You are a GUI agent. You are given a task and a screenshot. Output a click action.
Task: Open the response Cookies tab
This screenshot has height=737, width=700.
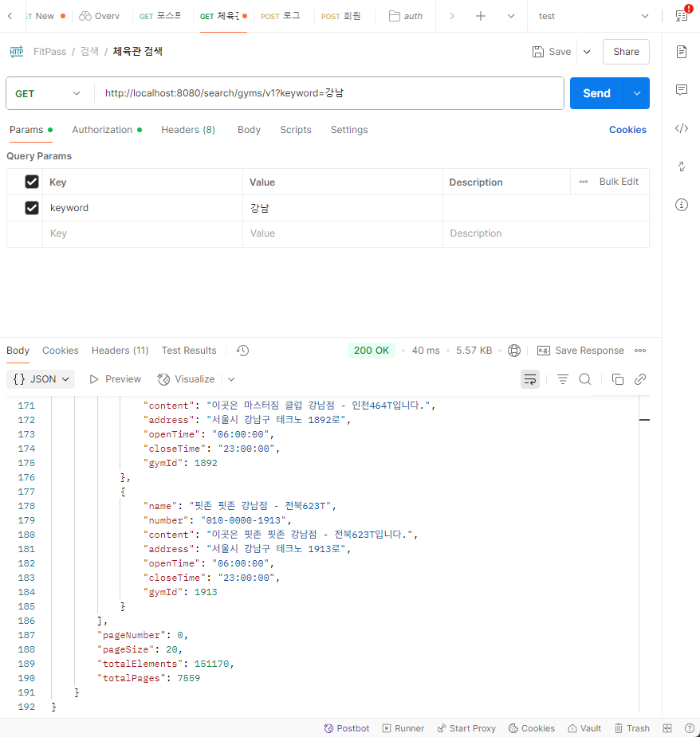(61, 351)
